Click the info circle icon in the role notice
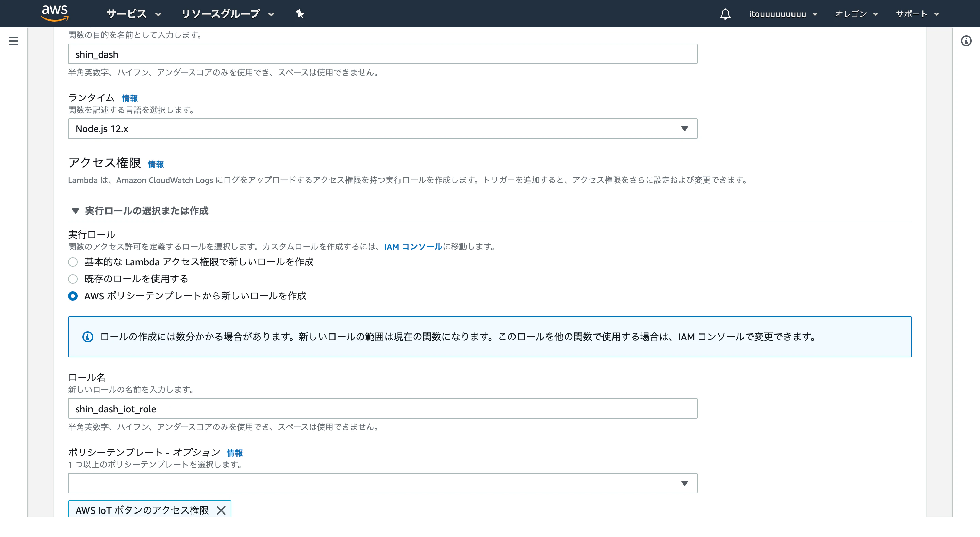 (88, 337)
